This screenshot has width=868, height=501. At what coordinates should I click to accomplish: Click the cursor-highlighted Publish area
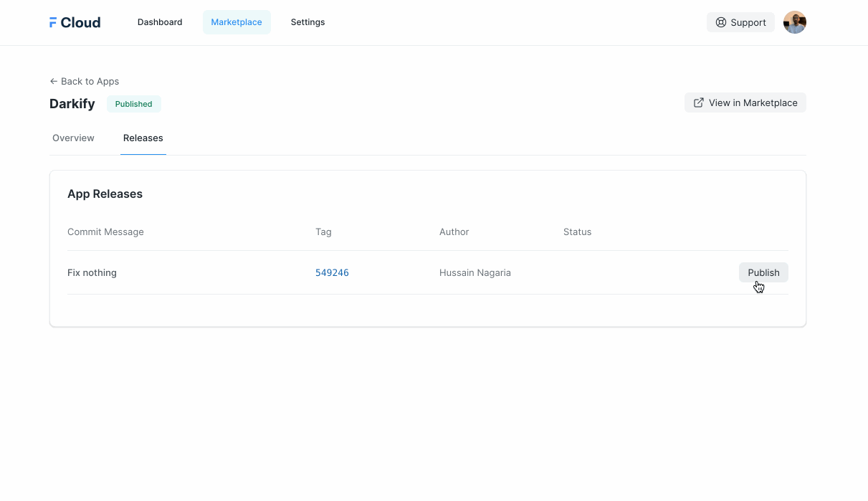[x=759, y=283]
